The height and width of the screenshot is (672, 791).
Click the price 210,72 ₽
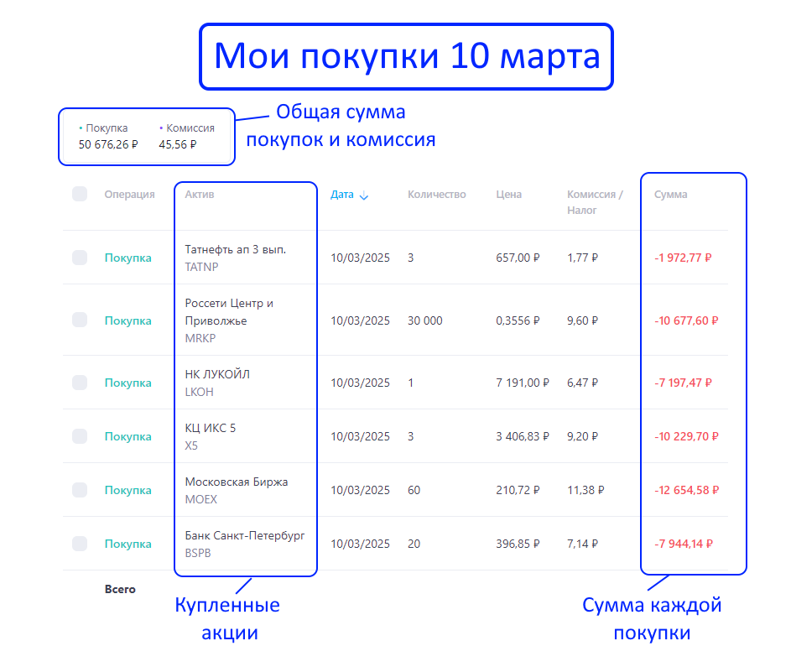[518, 491]
